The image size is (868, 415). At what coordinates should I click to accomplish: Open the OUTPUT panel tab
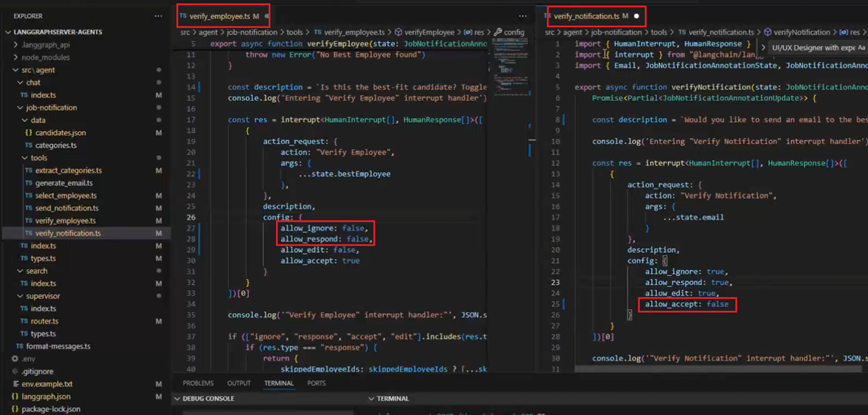[239, 383]
